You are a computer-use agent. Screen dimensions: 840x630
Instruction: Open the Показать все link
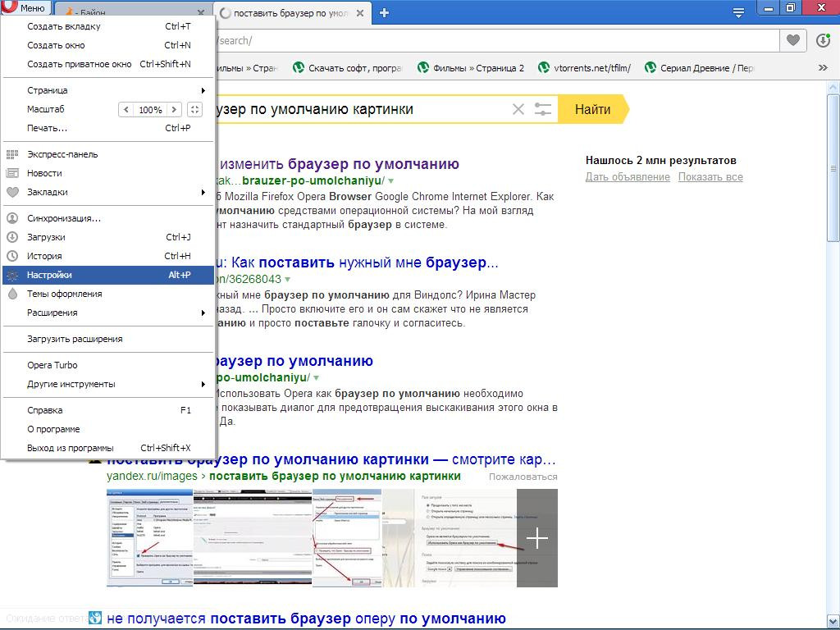pyautogui.click(x=710, y=177)
